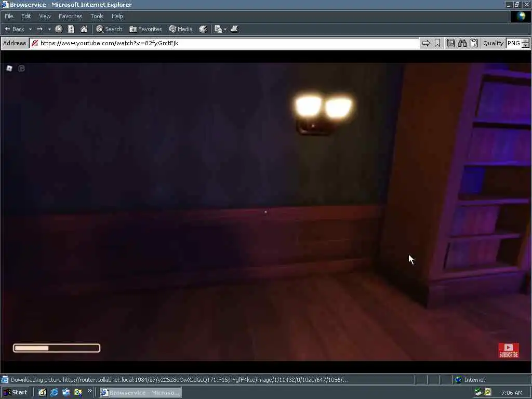The height and width of the screenshot is (399, 532).
Task: Decrease Quality with the down stepper arrow
Action: pyautogui.click(x=525, y=46)
